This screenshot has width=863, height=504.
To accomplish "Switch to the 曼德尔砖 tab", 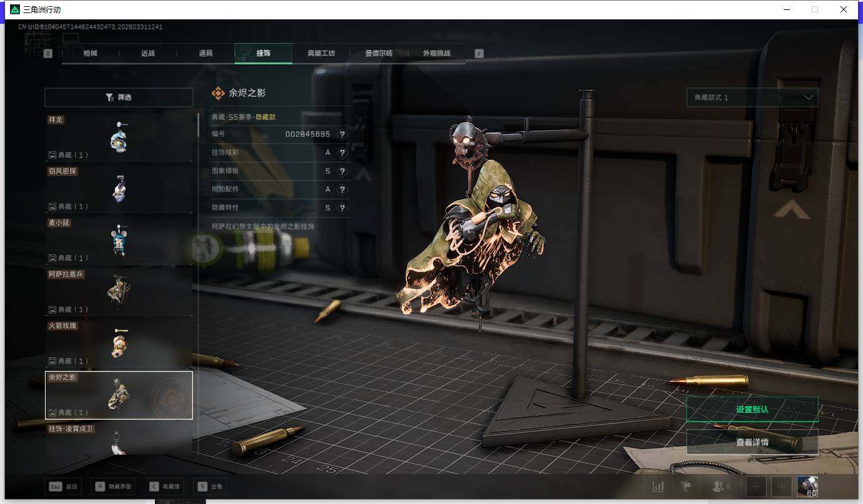I will (379, 54).
